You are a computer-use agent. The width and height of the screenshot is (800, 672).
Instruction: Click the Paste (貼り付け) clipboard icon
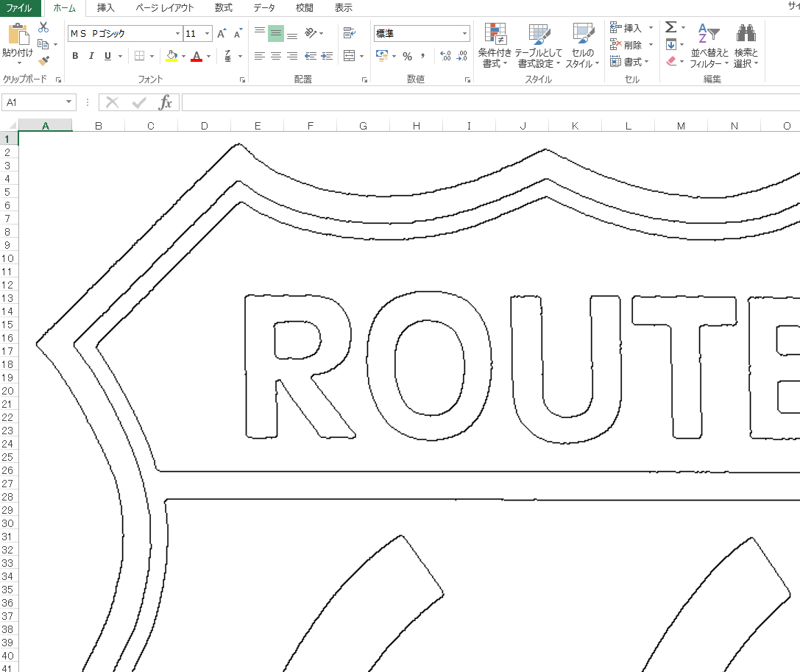[x=18, y=34]
